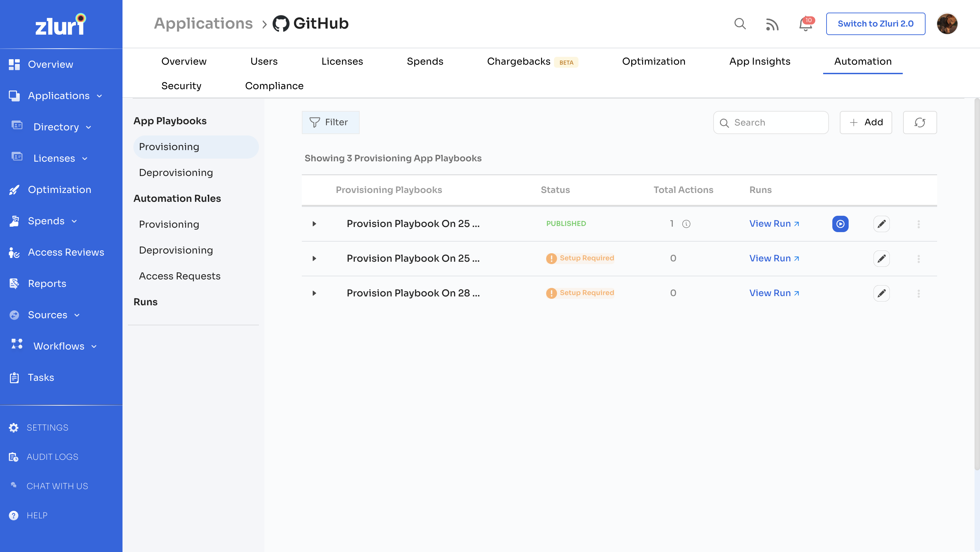Click Applications breadcrumb link
The height and width of the screenshot is (552, 980).
click(x=203, y=23)
